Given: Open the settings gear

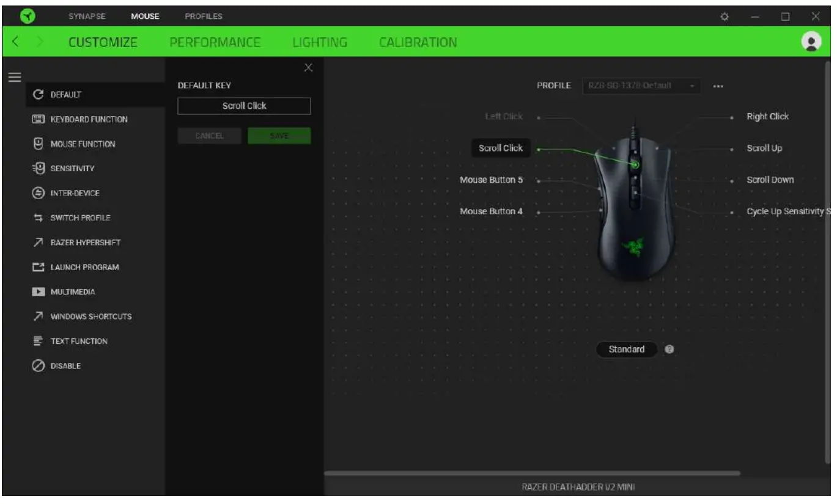Looking at the screenshot, I should tap(725, 16).
